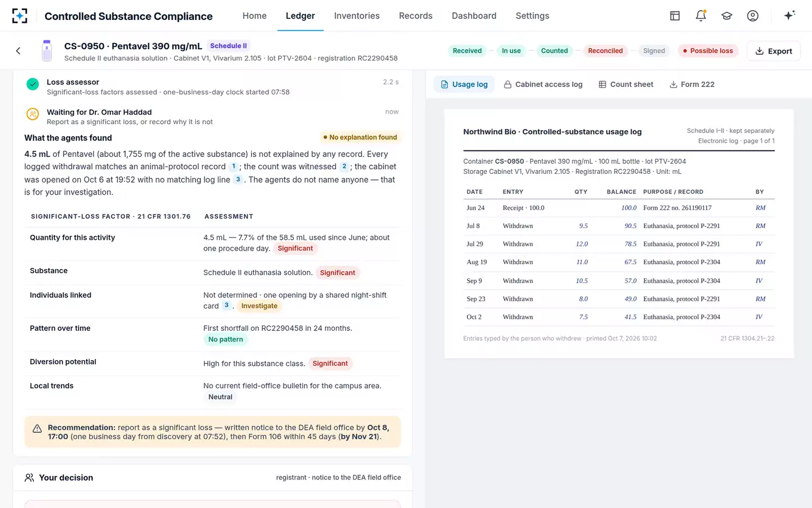The image size is (812, 508).
Task: Open citation 3 after 'matching log line'
Action: click(x=238, y=179)
